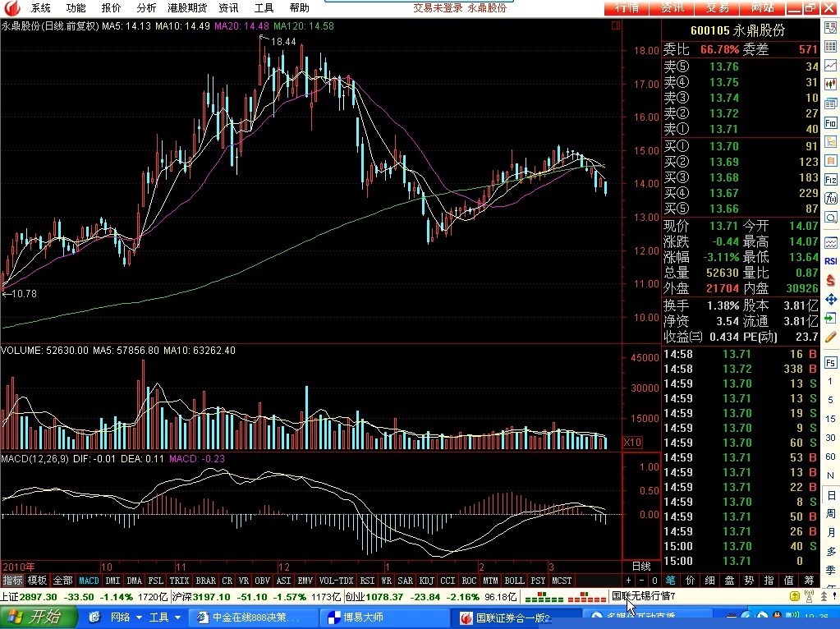Select the pencil drawing tool
The width and height of the screenshot is (840, 629).
click(831, 337)
